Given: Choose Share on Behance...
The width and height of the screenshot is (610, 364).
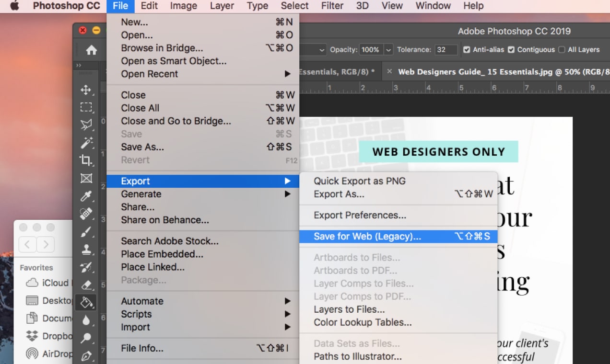Looking at the screenshot, I should [203, 220].
